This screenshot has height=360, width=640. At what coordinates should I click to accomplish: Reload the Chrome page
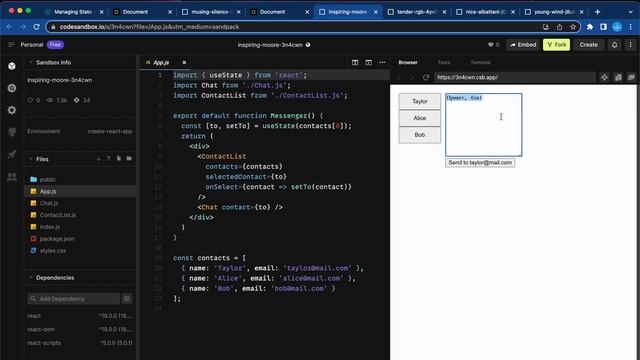click(36, 27)
